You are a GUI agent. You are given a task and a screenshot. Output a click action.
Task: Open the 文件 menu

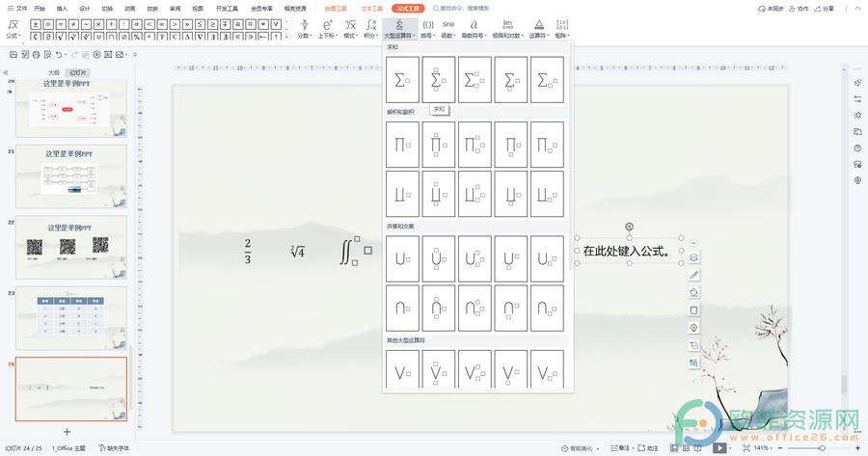(17, 9)
